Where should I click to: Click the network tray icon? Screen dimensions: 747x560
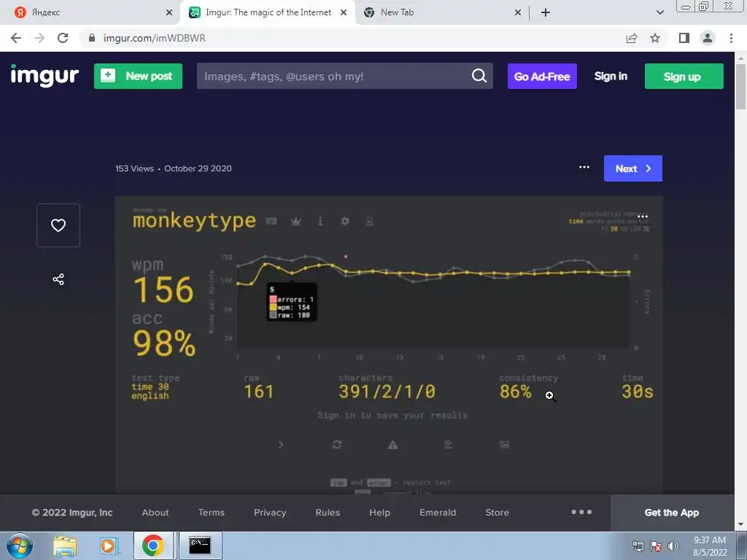click(638, 546)
